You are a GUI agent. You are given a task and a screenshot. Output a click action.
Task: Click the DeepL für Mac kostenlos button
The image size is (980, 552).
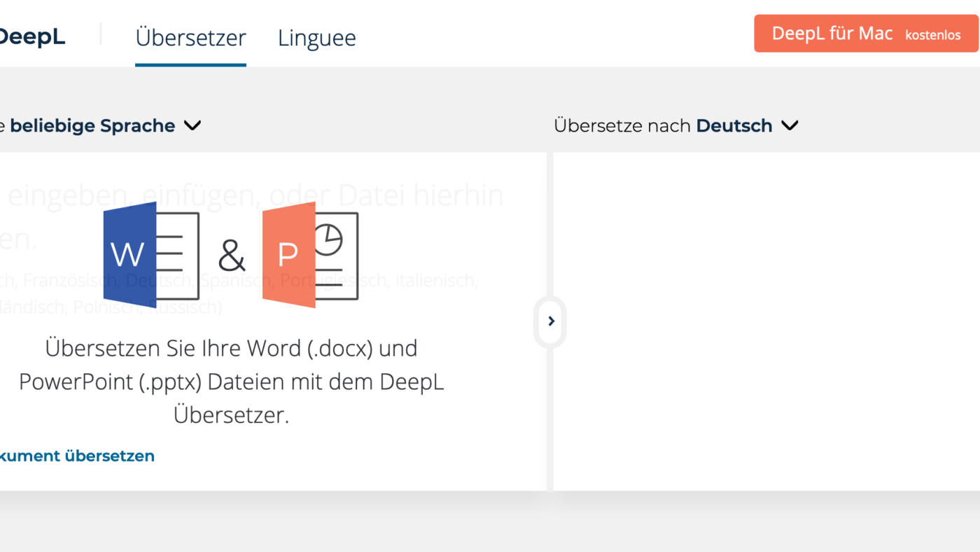866,34
